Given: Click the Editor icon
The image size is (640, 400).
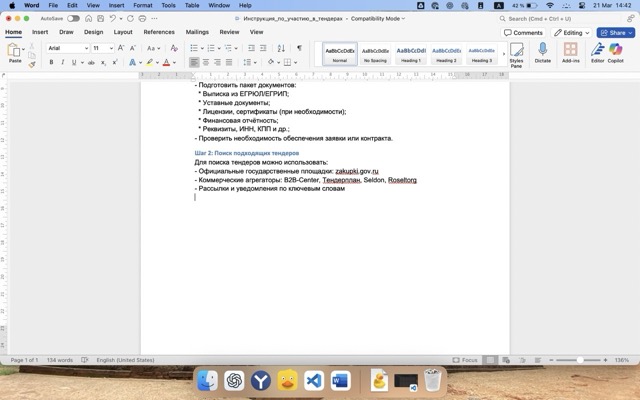Looking at the screenshot, I should coord(597,52).
